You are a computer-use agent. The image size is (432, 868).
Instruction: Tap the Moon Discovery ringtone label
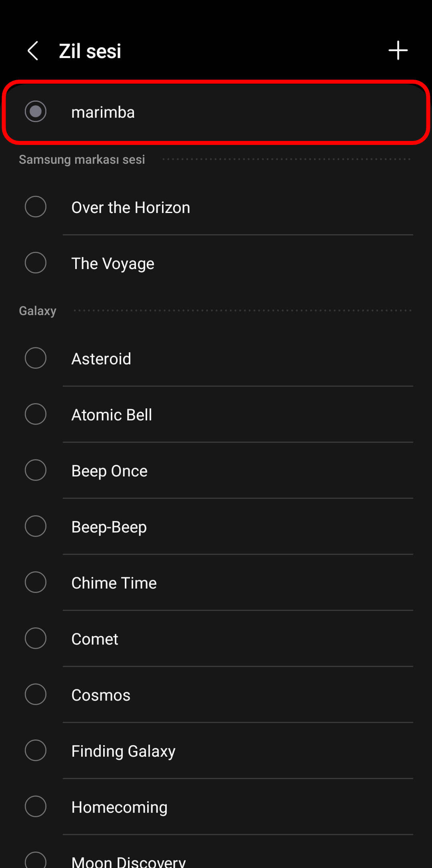(128, 861)
